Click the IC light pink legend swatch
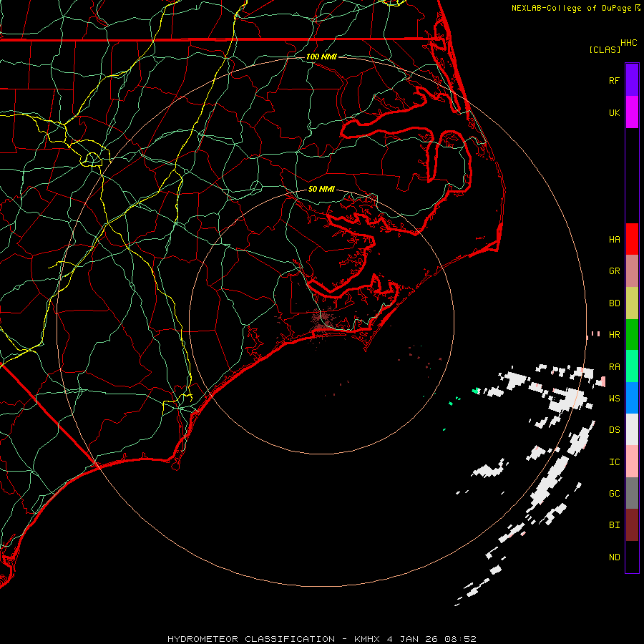Image resolution: width=644 pixels, height=644 pixels. click(x=632, y=462)
